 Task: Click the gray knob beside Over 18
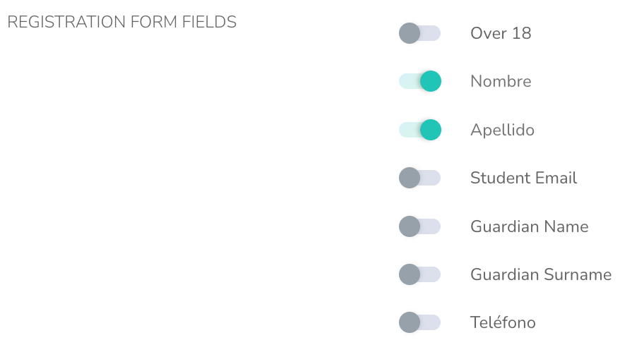(x=410, y=33)
